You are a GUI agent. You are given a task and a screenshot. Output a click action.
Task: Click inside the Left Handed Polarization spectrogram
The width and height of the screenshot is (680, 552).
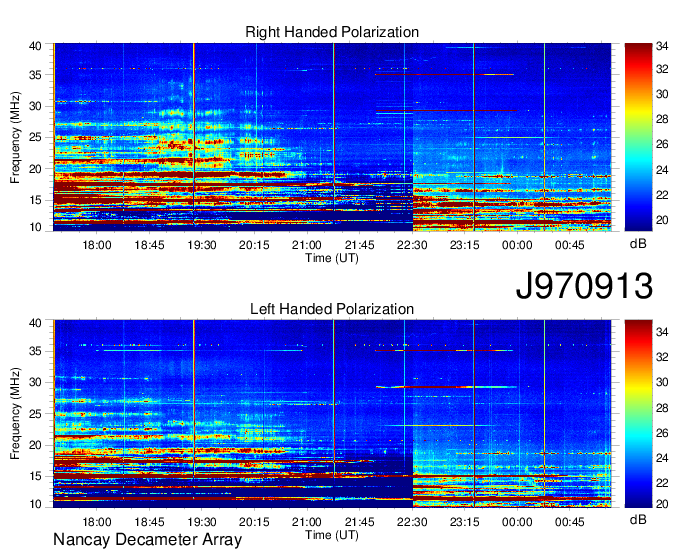coord(332,414)
